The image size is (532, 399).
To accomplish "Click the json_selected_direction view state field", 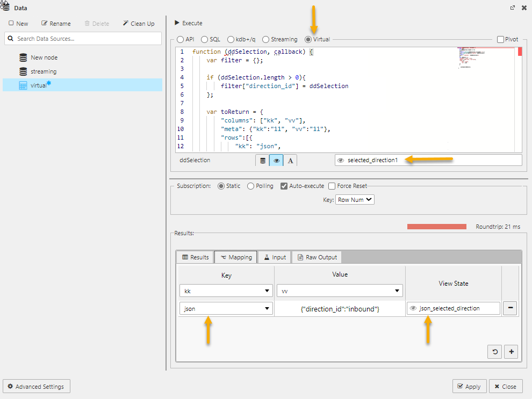I will pos(454,308).
